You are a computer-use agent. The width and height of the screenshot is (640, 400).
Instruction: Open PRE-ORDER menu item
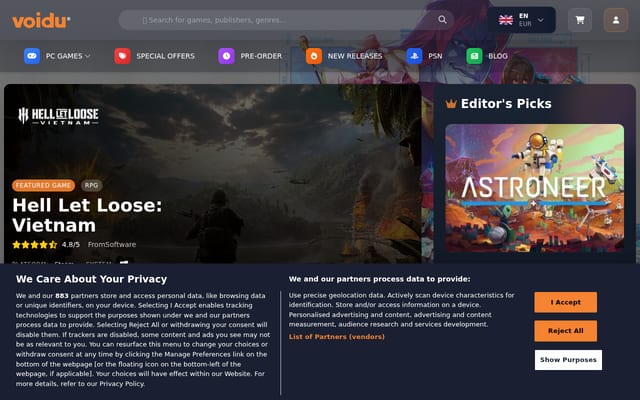(261, 56)
